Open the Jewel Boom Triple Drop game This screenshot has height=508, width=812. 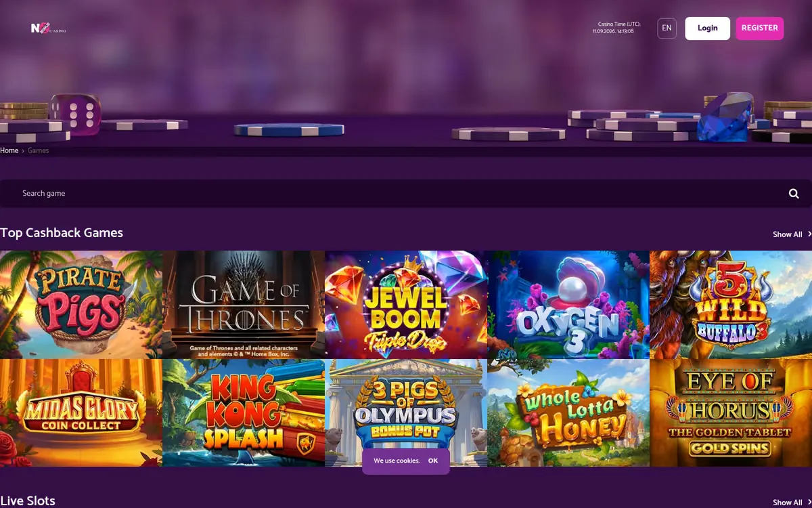pyautogui.click(x=406, y=305)
